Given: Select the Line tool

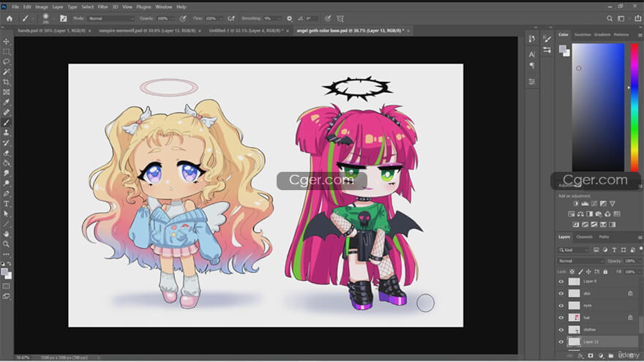Looking at the screenshot, I should pyautogui.click(x=6, y=224).
